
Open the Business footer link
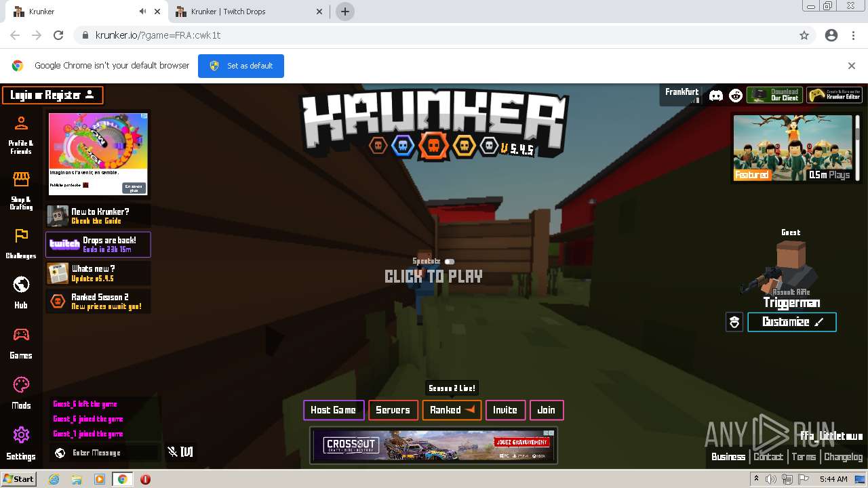point(728,457)
